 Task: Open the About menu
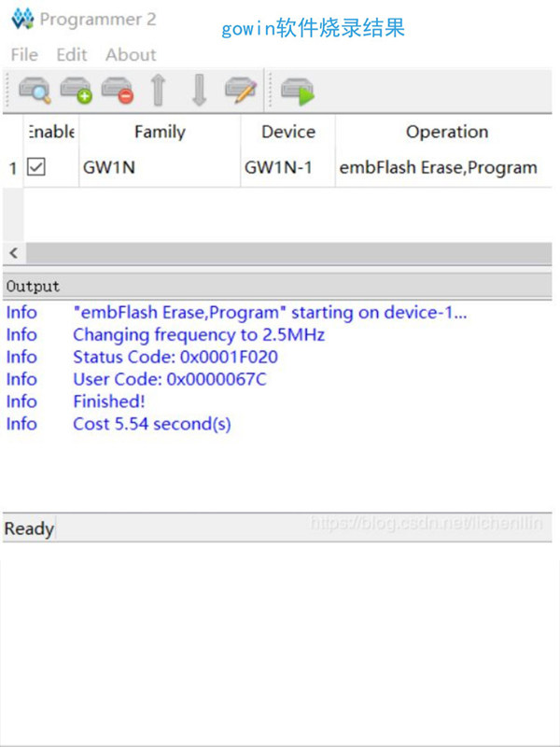tap(131, 54)
